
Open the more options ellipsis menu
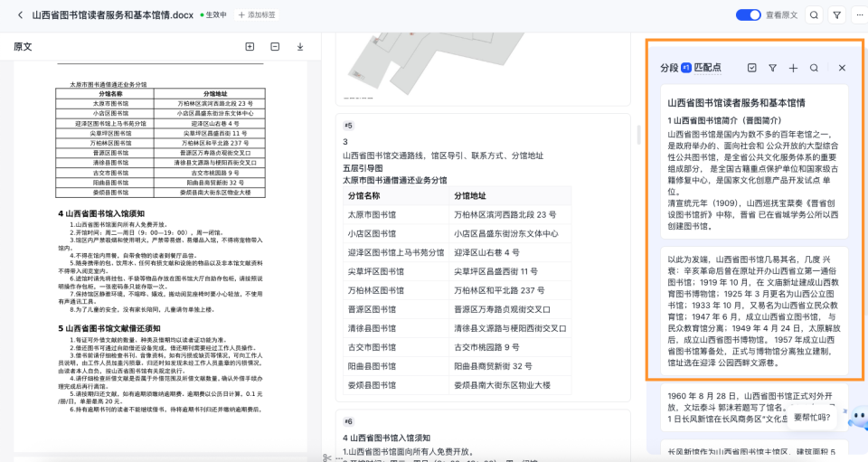[x=858, y=15]
